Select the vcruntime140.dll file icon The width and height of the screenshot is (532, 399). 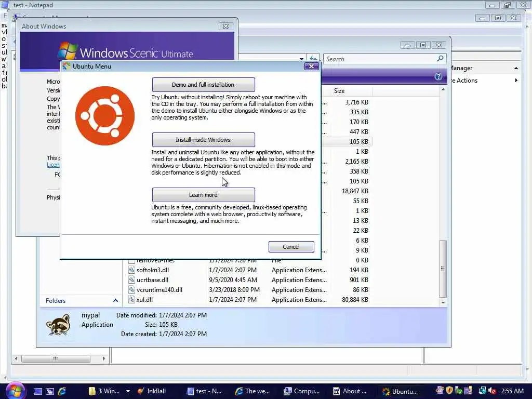click(x=131, y=290)
